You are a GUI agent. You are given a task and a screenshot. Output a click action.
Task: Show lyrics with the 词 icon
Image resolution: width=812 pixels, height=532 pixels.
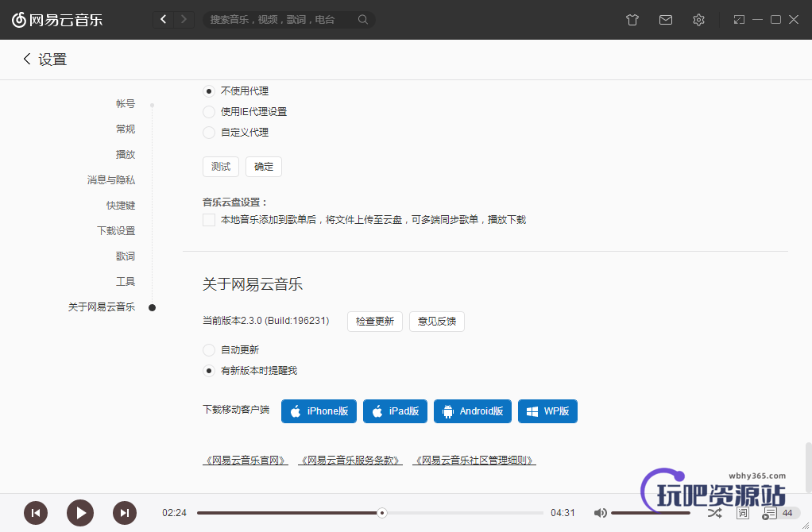743,513
